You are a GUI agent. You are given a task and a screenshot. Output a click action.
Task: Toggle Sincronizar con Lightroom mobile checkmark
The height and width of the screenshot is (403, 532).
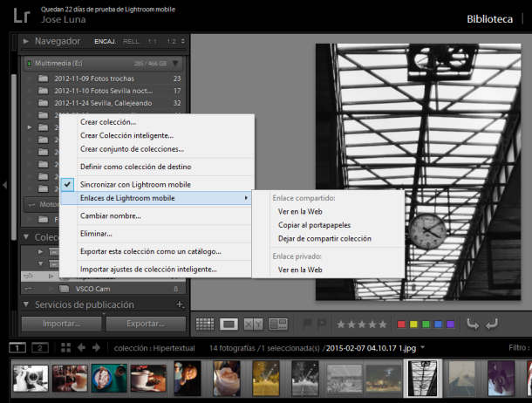pyautogui.click(x=67, y=184)
